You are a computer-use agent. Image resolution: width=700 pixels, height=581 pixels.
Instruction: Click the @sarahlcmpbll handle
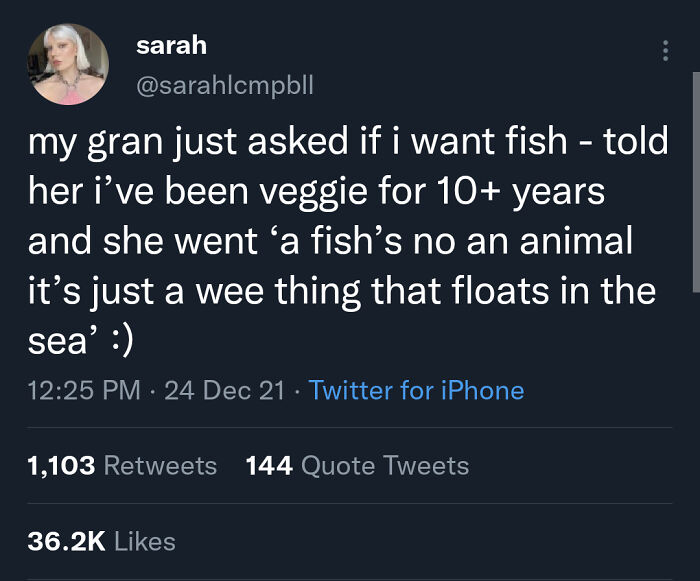(x=225, y=86)
